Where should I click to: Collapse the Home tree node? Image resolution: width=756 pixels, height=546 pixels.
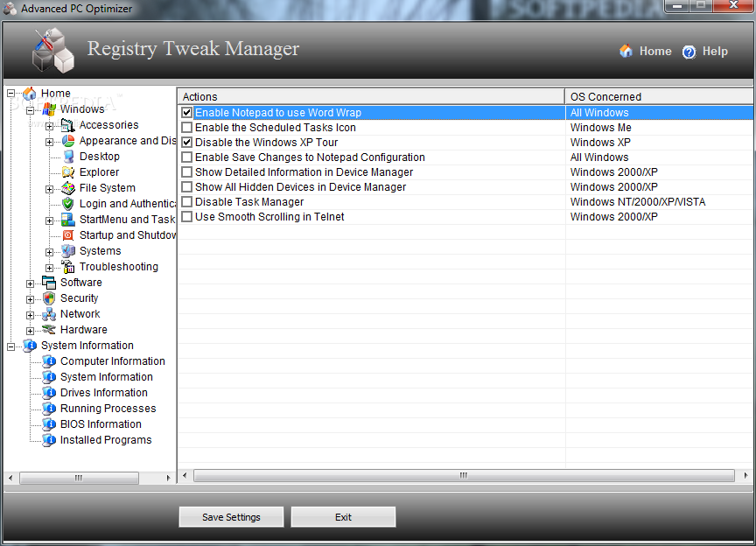click(x=10, y=94)
